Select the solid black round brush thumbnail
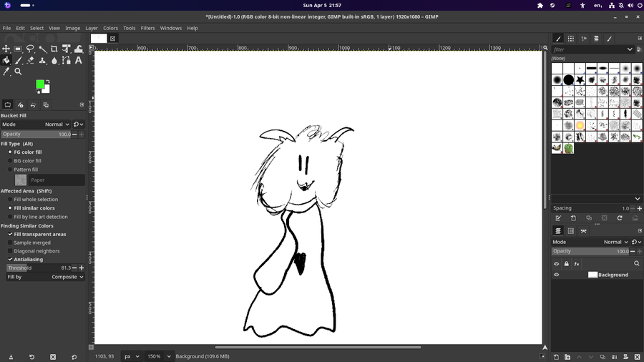This screenshot has width=644, height=362. point(568,79)
